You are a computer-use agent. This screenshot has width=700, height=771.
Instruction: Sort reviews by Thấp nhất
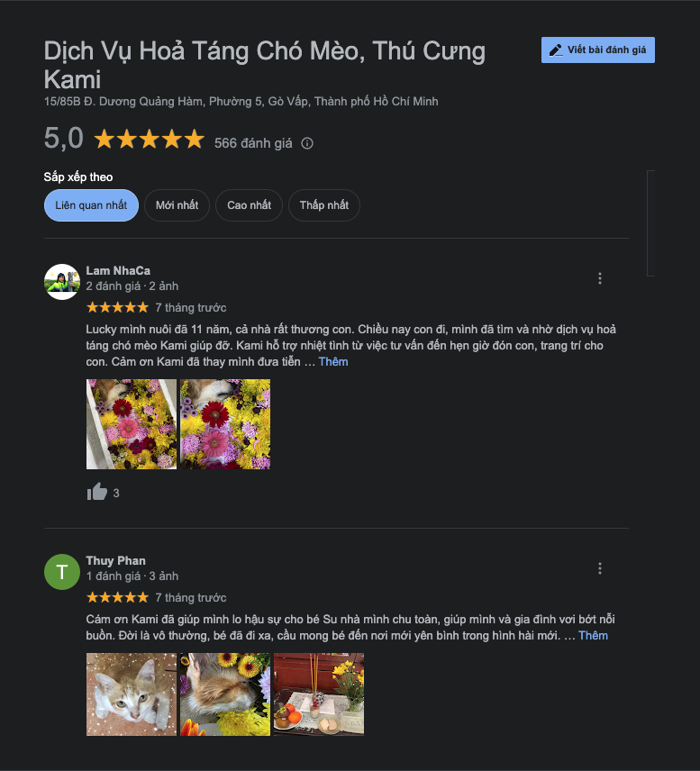pyautogui.click(x=324, y=205)
